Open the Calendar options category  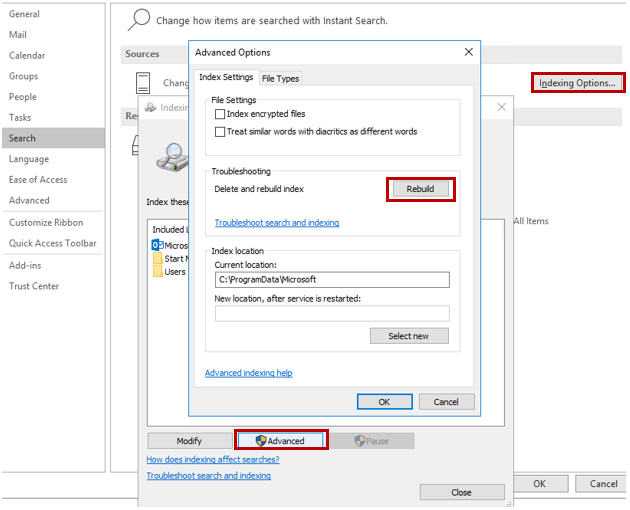tap(53, 55)
